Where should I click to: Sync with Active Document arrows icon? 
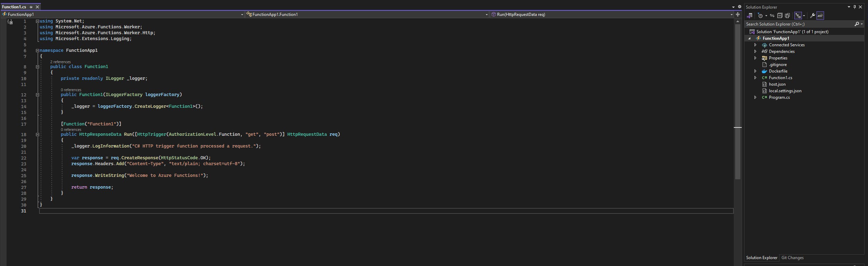[x=772, y=16]
